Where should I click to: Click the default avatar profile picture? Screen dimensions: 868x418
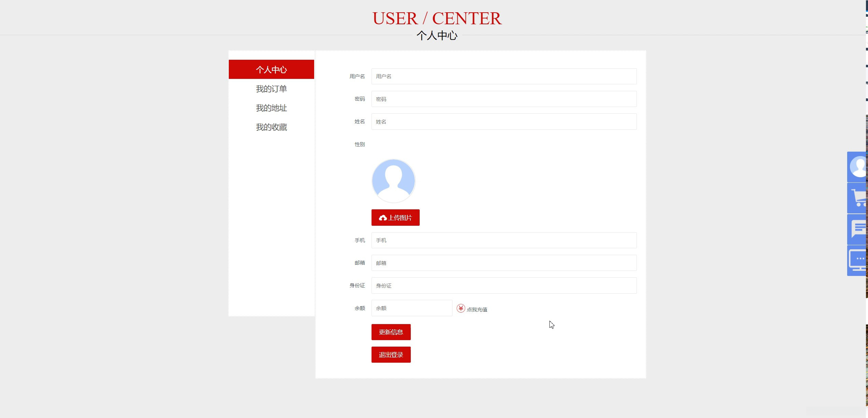click(x=393, y=181)
